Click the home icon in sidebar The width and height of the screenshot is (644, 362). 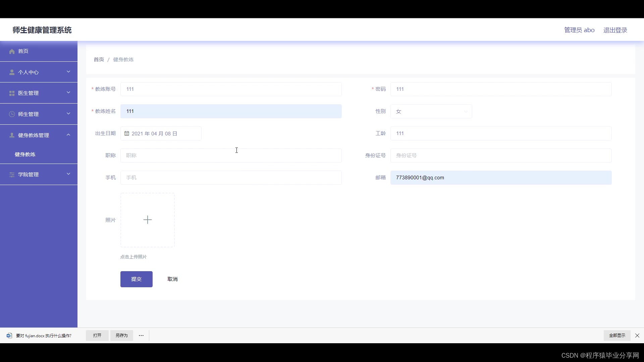click(x=12, y=51)
